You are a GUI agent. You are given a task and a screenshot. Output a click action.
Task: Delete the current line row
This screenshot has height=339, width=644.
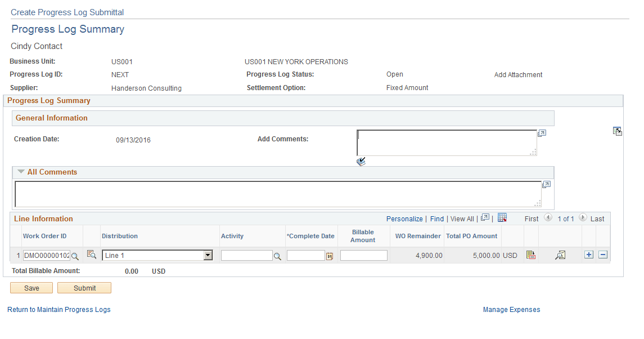pyautogui.click(x=603, y=255)
